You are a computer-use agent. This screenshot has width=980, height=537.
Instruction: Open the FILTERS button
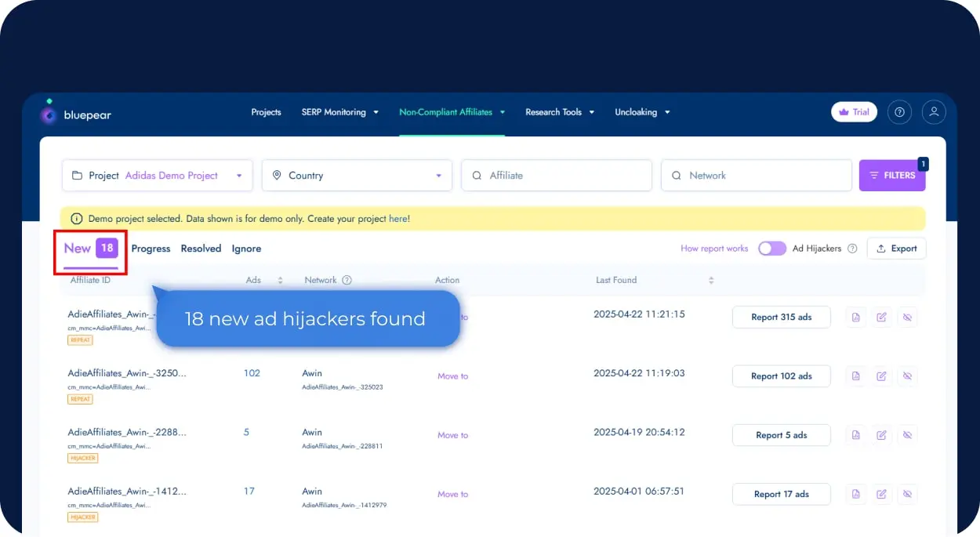click(x=892, y=176)
